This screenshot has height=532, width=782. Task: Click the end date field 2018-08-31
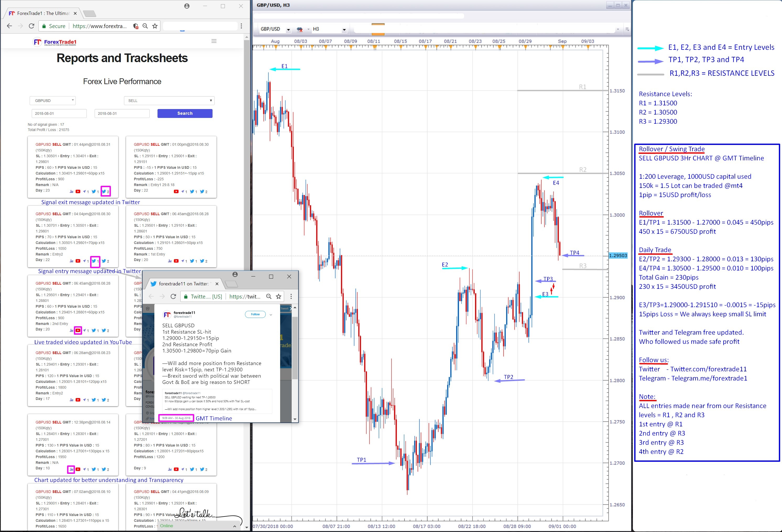pos(122,113)
